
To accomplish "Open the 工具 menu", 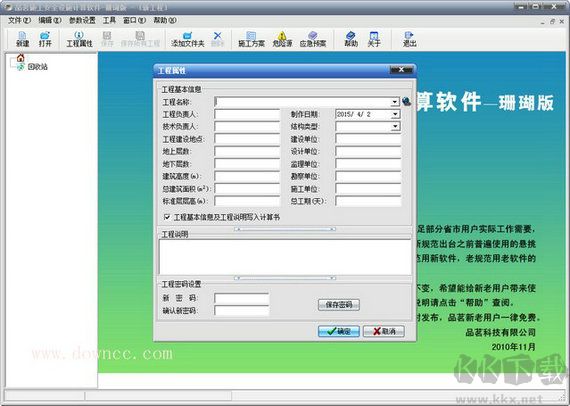I will 109,20.
